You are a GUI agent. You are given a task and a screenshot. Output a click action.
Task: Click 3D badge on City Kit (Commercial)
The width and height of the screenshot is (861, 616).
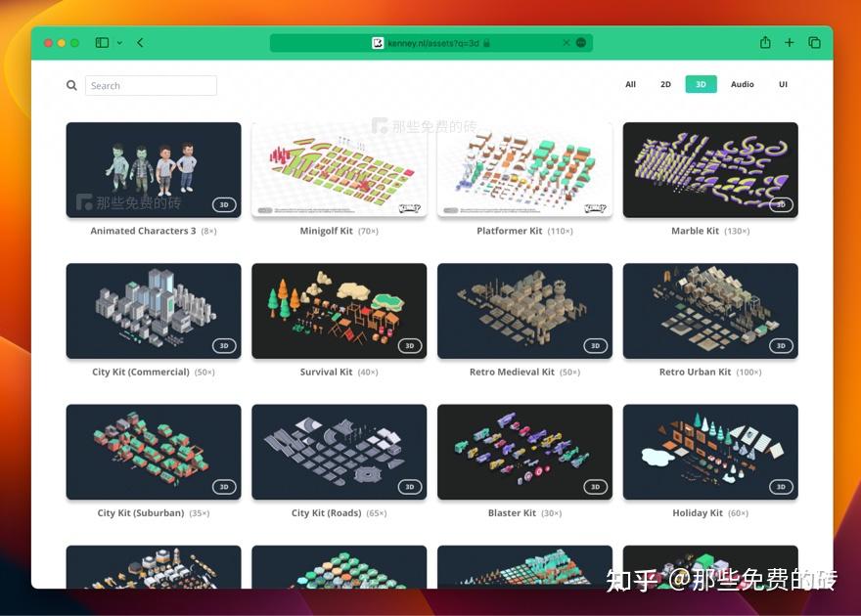pyautogui.click(x=224, y=345)
